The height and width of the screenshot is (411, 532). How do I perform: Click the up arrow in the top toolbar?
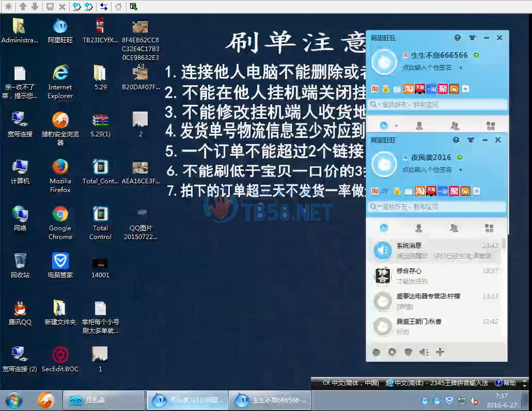[23, 6]
